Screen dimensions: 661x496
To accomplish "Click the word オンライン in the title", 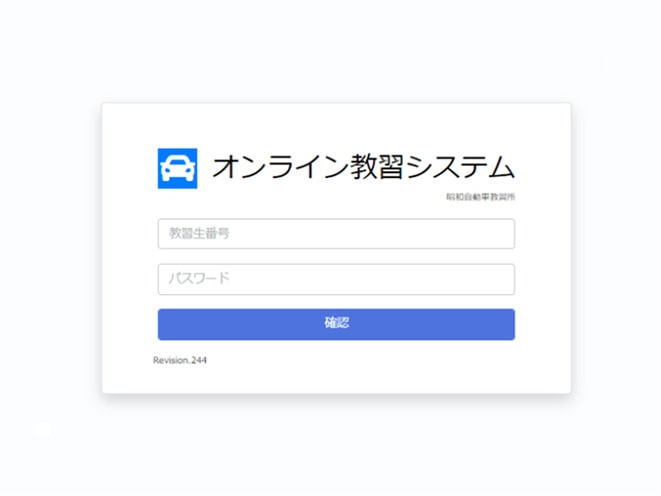I will 281,167.
